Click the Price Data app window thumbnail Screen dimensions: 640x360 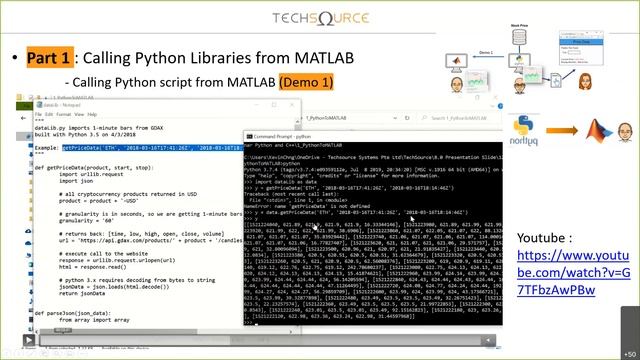pyautogui.click(x=581, y=48)
